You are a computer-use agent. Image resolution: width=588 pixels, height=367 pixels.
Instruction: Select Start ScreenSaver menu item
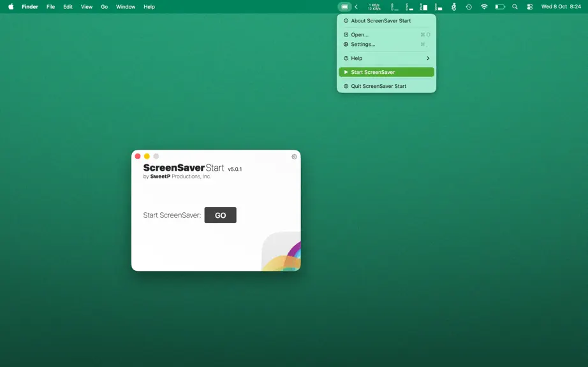[x=386, y=72]
